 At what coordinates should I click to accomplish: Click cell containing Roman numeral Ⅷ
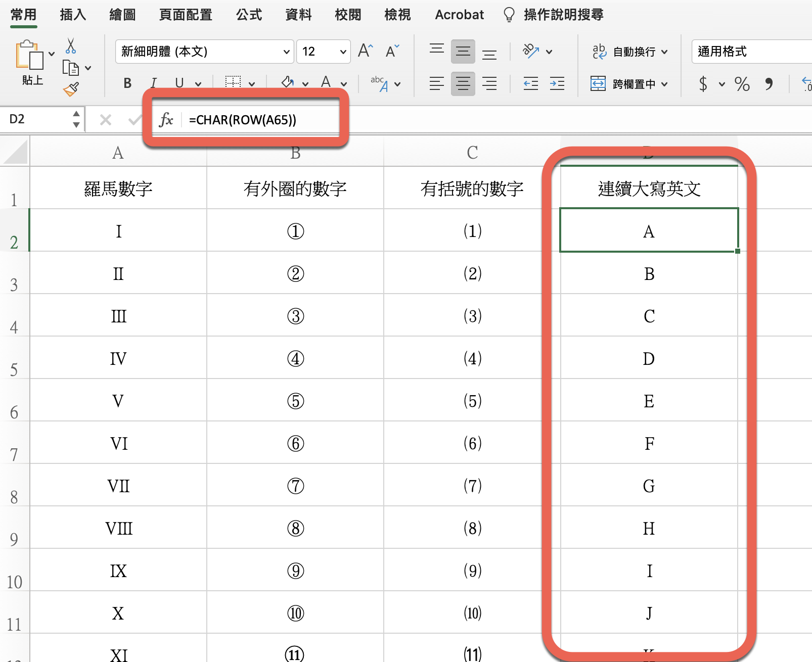tap(118, 528)
